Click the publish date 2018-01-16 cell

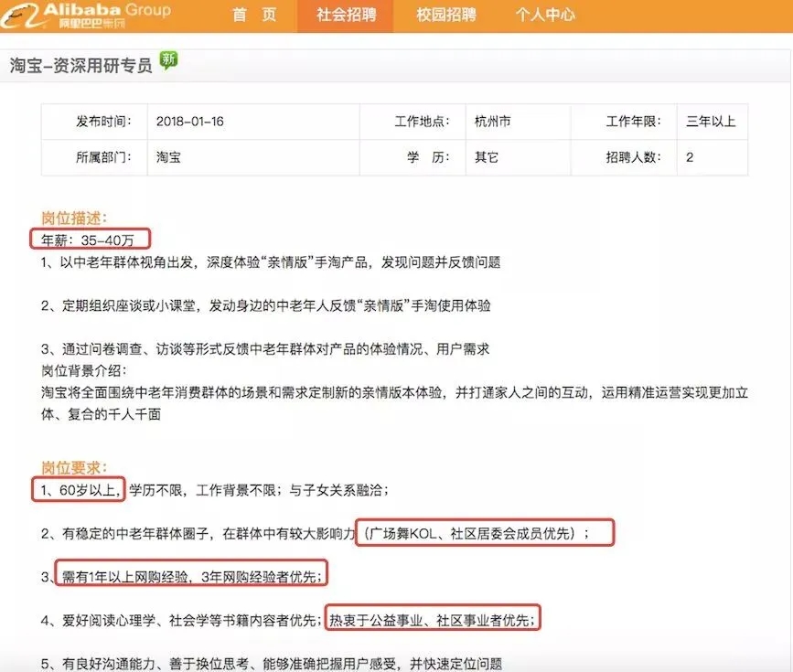coord(253,122)
